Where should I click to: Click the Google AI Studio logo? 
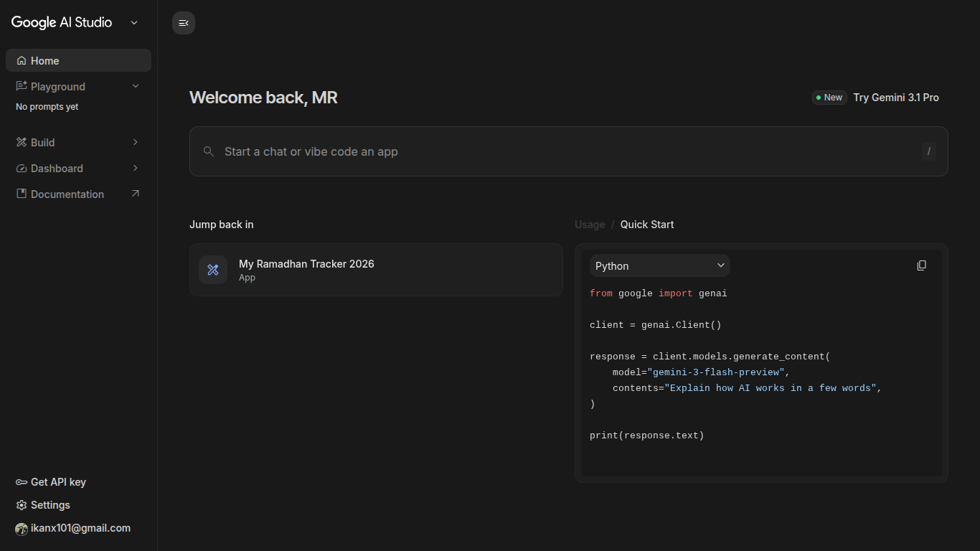point(62,22)
